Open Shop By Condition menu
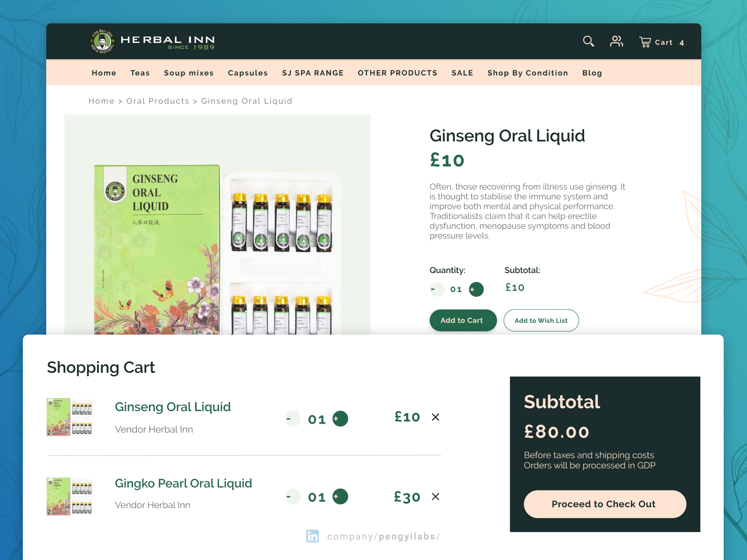The image size is (747, 560). click(x=528, y=73)
